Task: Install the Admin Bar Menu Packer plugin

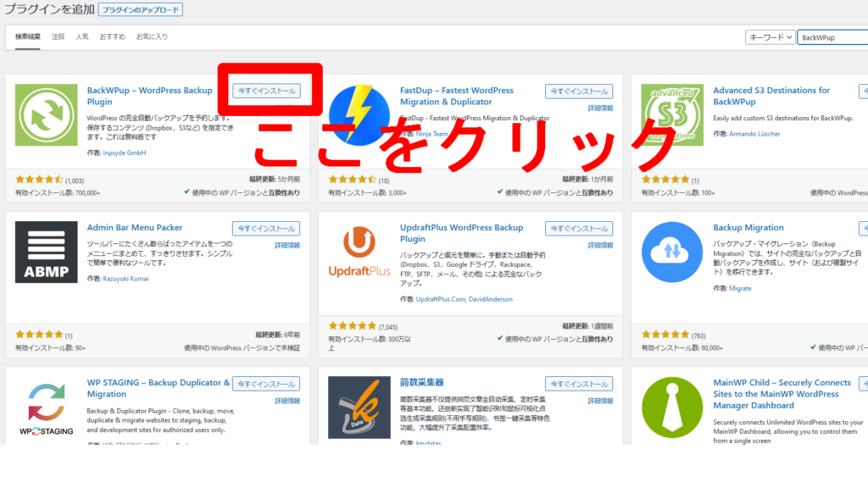Action: coord(266,229)
